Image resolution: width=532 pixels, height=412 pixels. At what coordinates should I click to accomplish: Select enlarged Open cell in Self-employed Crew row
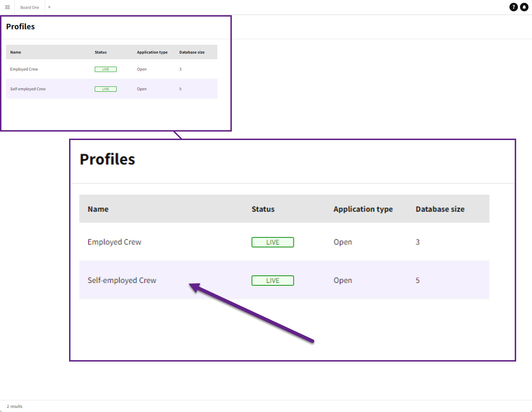343,280
